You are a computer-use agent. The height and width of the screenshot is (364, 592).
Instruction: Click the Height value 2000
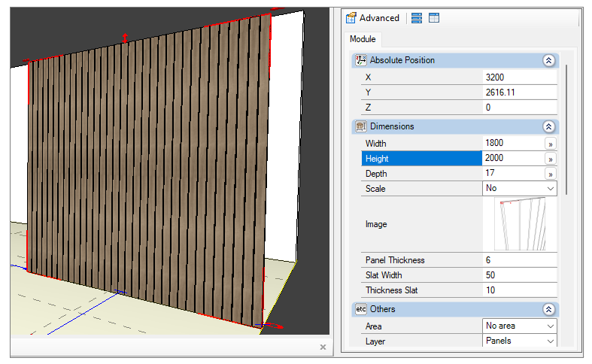click(x=494, y=158)
